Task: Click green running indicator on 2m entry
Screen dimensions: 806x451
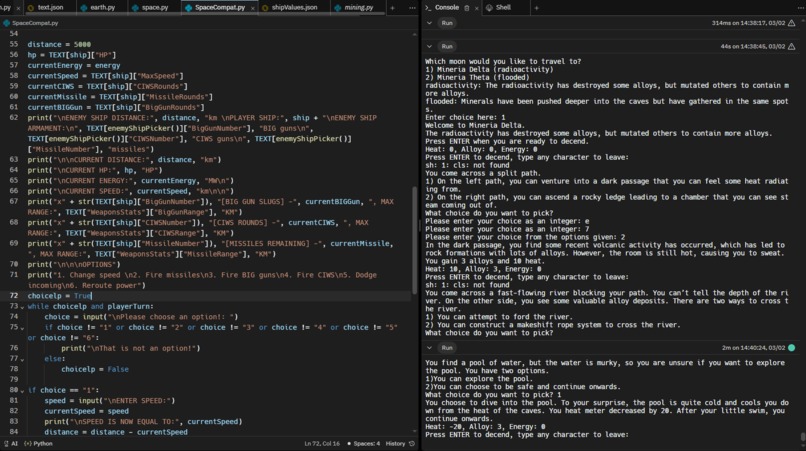Action: [792, 348]
